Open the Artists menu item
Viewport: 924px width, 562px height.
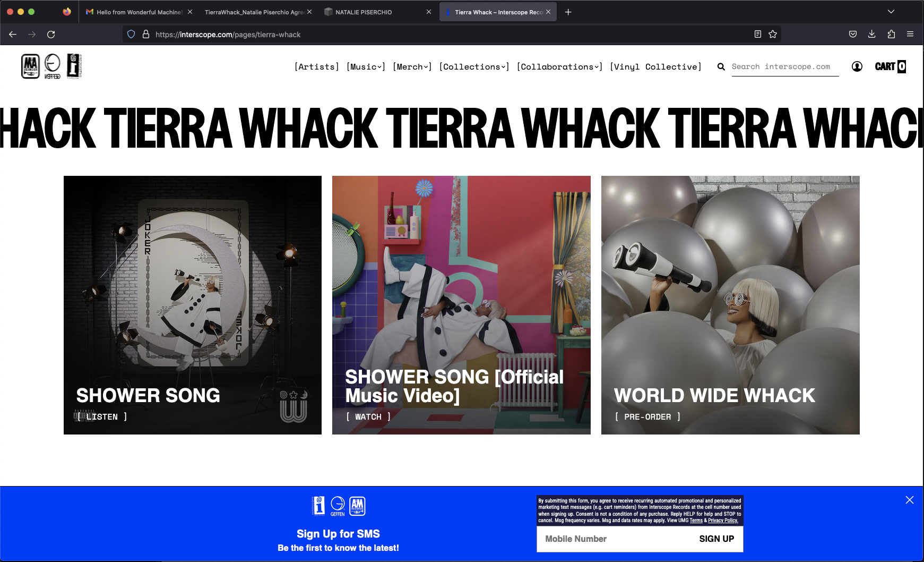(x=317, y=67)
